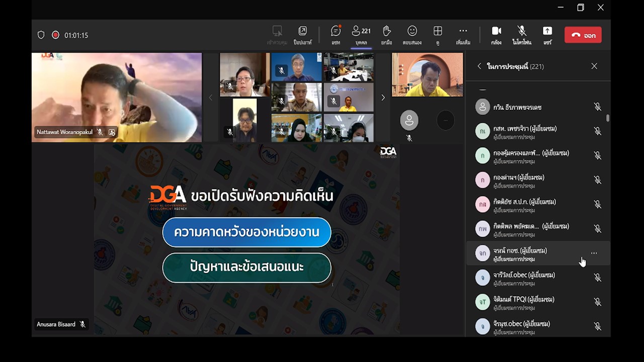Screen dimensions: 644x362
Task: Minimize the Teams window
Action: (x=561, y=8)
